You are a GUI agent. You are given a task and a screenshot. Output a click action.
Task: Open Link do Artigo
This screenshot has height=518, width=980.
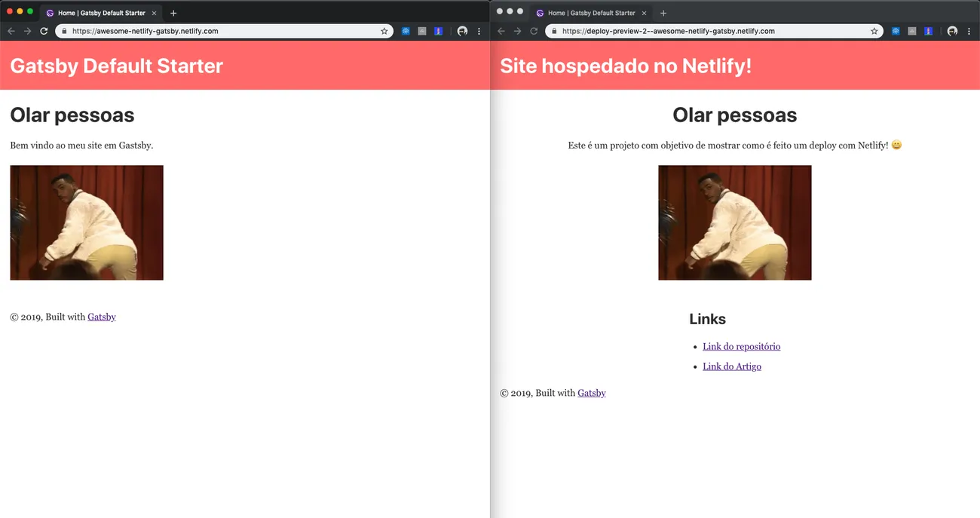point(732,366)
